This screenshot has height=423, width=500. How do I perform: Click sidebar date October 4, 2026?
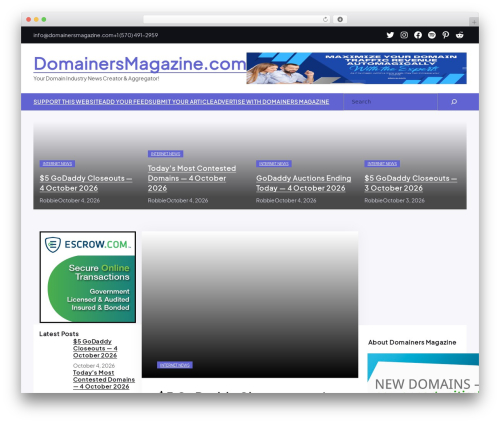pos(94,366)
